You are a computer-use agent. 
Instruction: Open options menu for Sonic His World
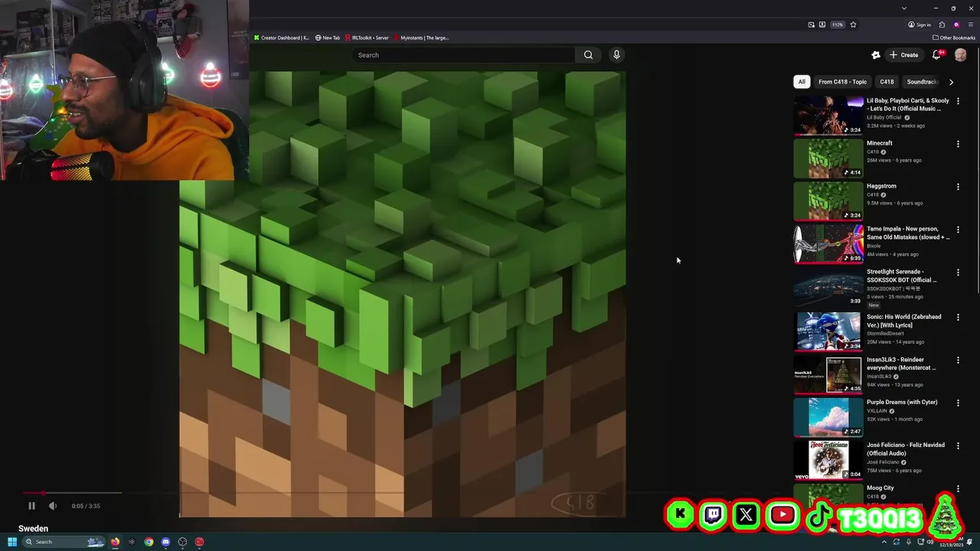pyautogui.click(x=958, y=318)
